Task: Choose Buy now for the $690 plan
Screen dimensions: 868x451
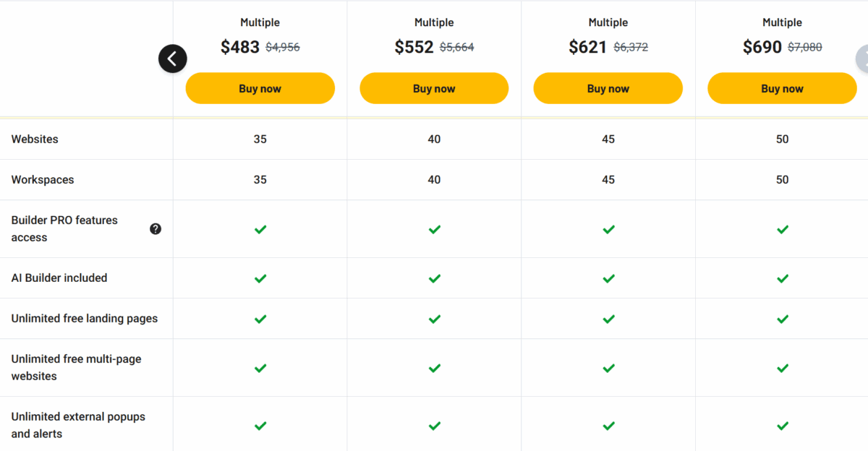Action: [782, 88]
